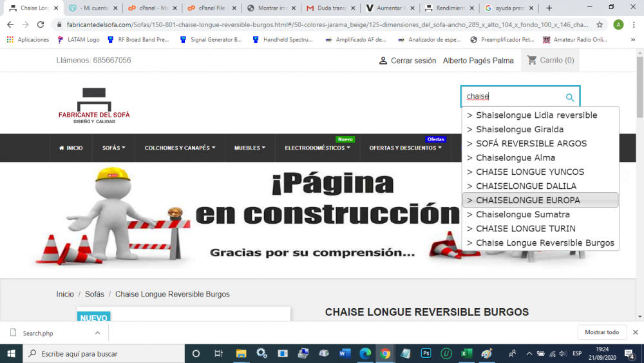The width and height of the screenshot is (644, 363).
Task: Click the search magnifier icon in the site search box
Action: [570, 97]
